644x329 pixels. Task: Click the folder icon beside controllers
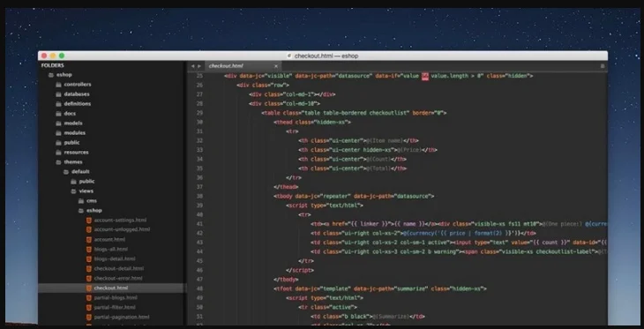(x=58, y=85)
